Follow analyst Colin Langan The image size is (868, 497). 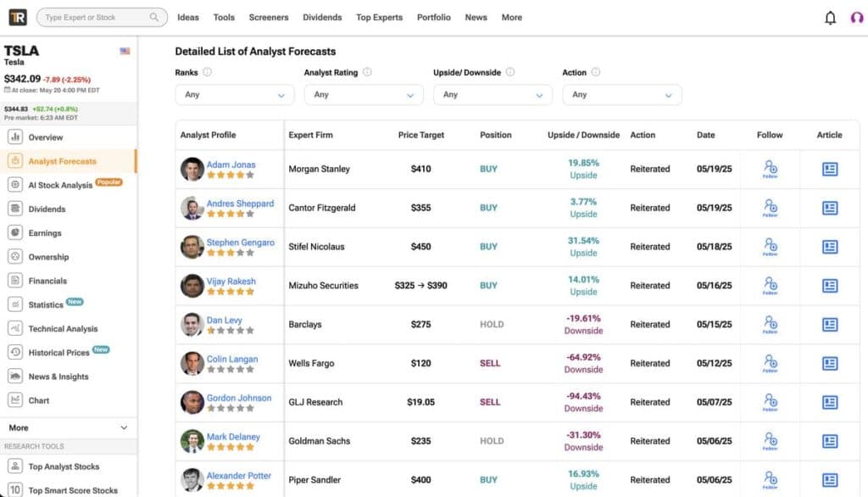click(770, 364)
